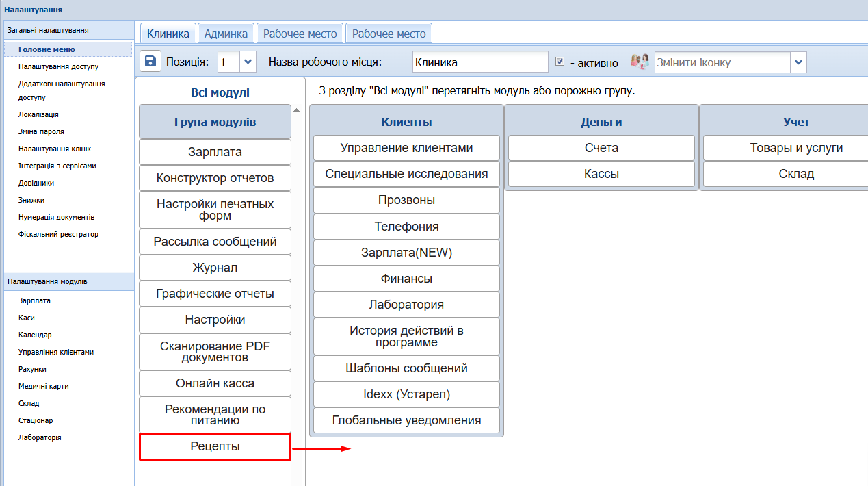868x486 pixels.
Task: Switch to the Админка tab
Action: coord(226,34)
